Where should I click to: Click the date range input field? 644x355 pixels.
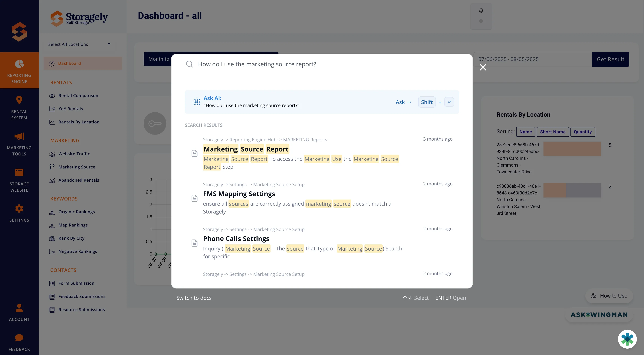(x=533, y=60)
